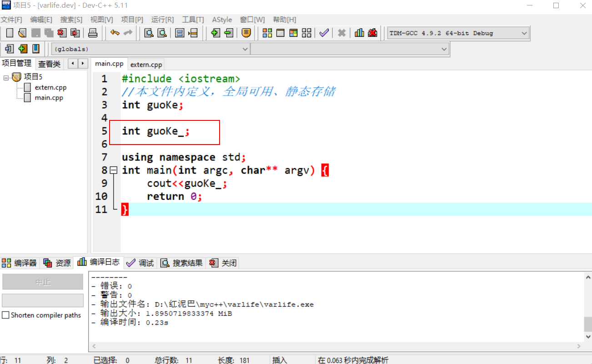The width and height of the screenshot is (592, 364).
Task: Switch to the extern.cpp editor tab
Action: coord(146,65)
